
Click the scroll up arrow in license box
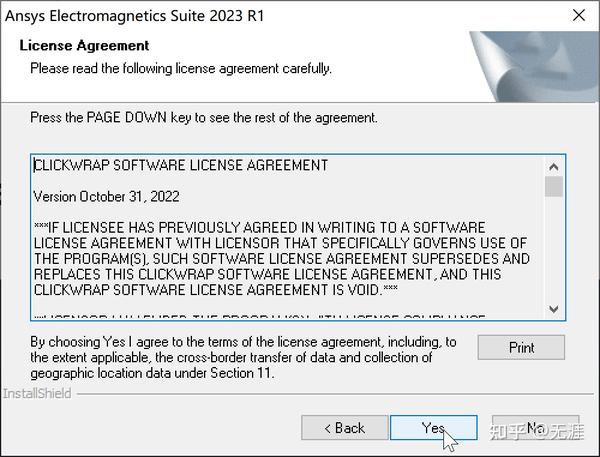[x=554, y=167]
